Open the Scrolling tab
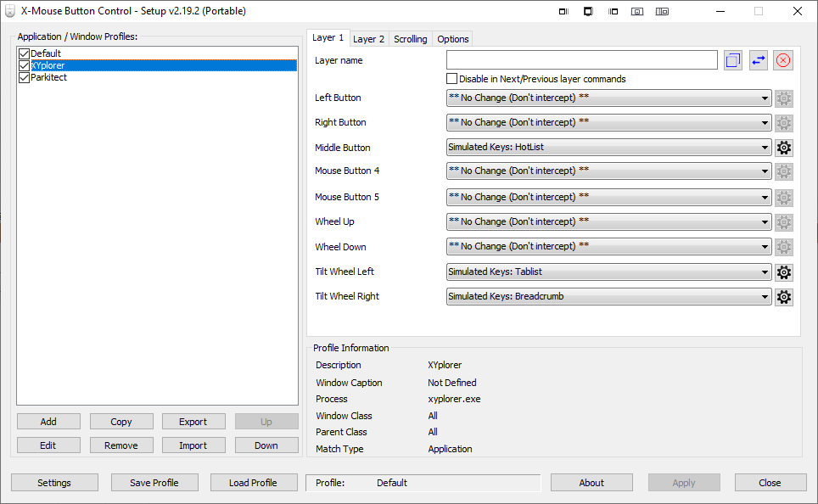This screenshot has width=818, height=504. (410, 39)
